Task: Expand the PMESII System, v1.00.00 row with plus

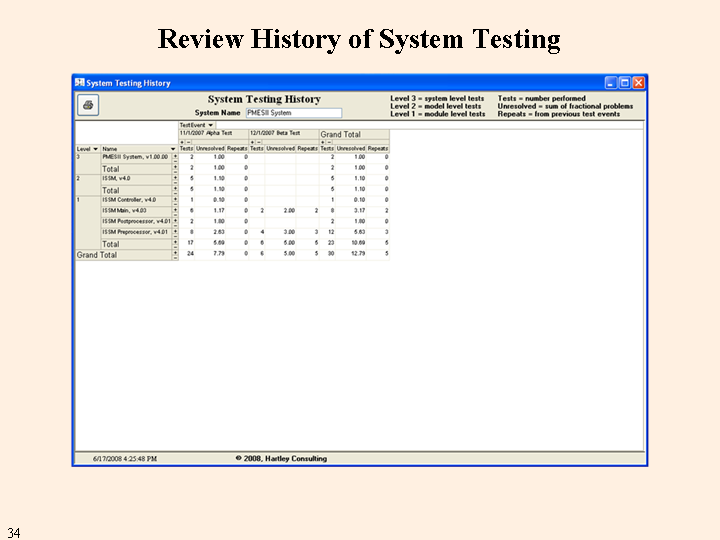Action: tap(175, 156)
